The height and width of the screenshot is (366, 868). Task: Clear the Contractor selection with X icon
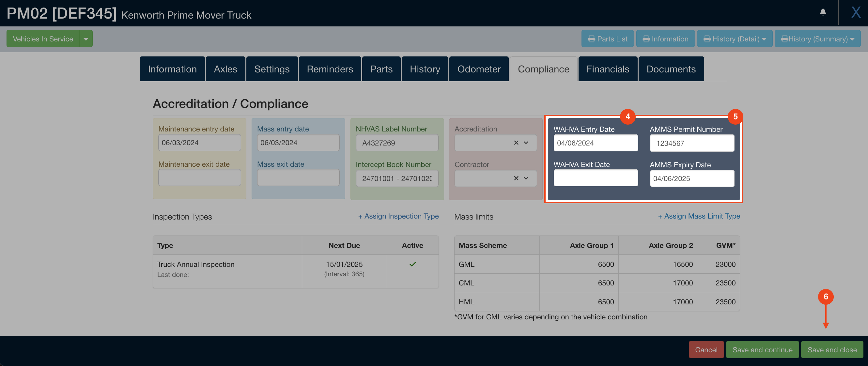pos(516,178)
